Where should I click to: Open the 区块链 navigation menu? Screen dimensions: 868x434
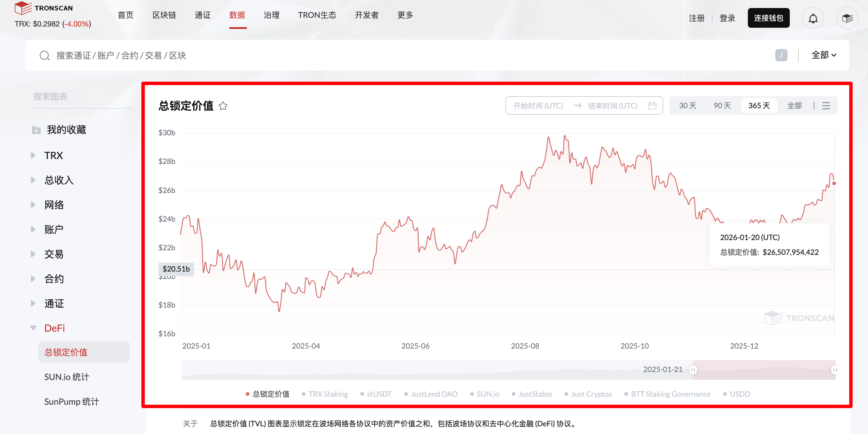164,15
